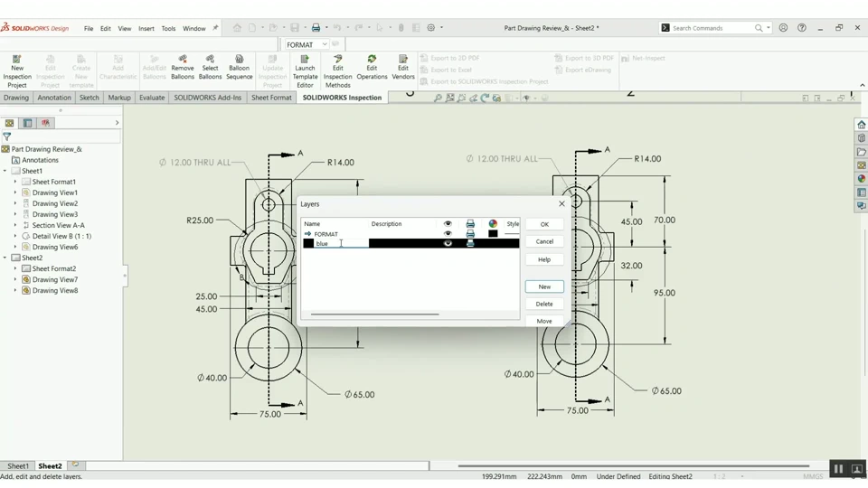Click New in the Layers dialog

point(544,286)
